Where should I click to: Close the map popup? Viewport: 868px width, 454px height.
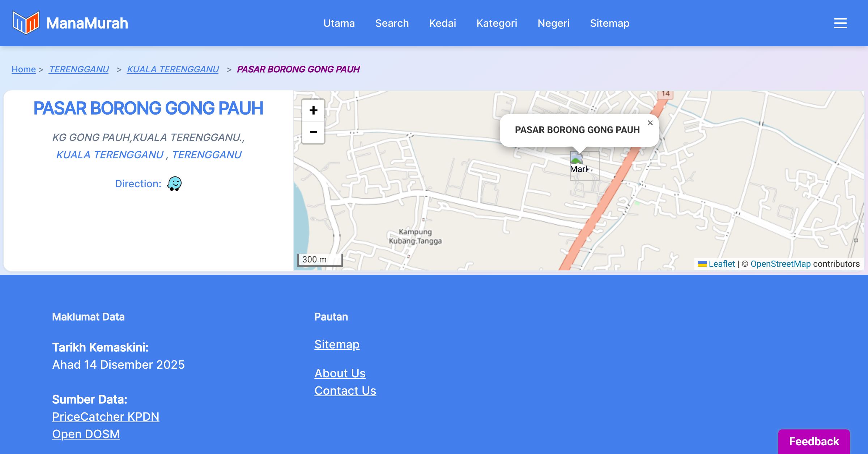pos(650,123)
